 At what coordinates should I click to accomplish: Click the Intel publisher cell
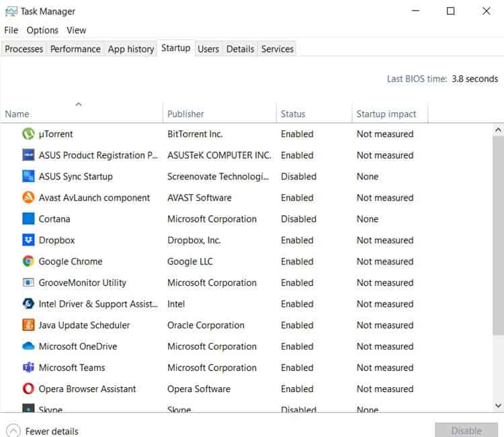(176, 304)
